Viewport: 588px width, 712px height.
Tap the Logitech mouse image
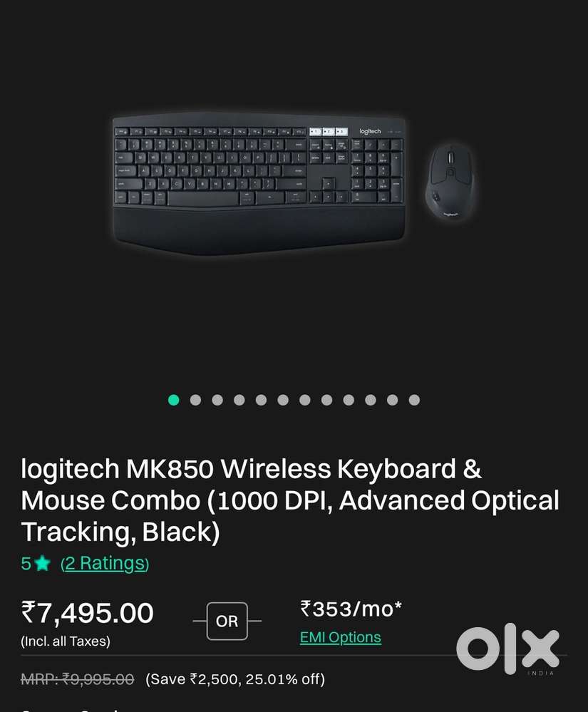(450, 182)
